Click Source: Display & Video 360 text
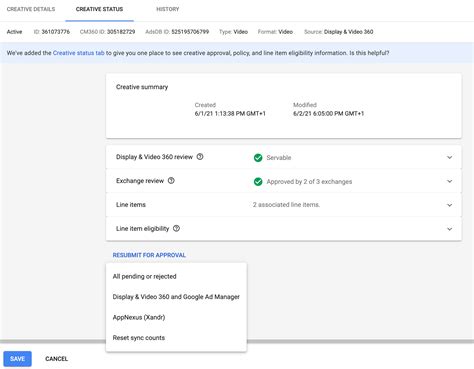Screen dimensions: 474x369 point(339,32)
